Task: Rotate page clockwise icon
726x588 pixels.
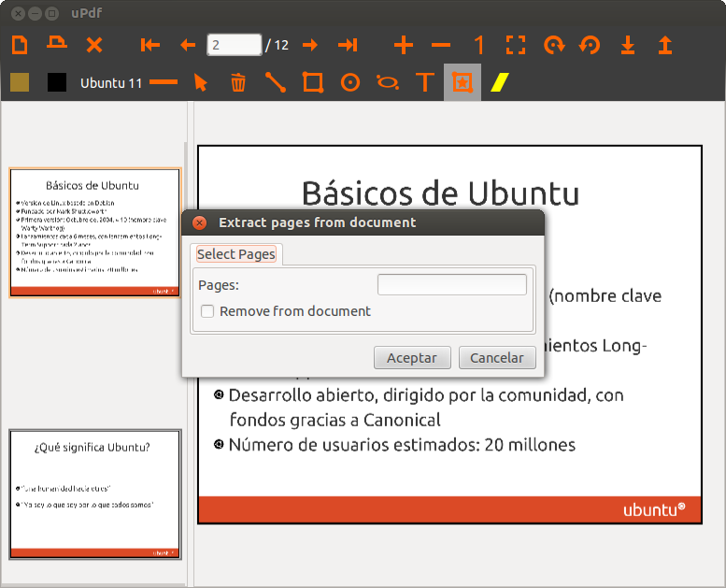Action: point(554,45)
